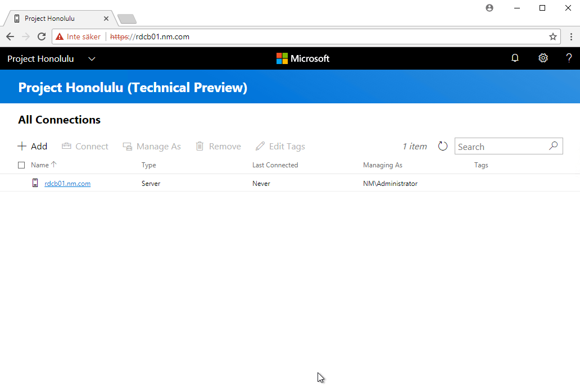Click the Add connection plus icon

21,146
